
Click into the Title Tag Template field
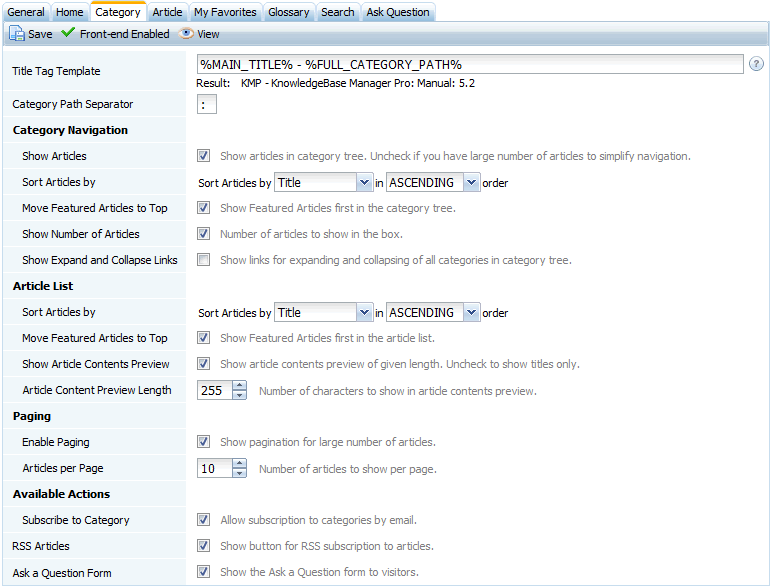(x=470, y=64)
